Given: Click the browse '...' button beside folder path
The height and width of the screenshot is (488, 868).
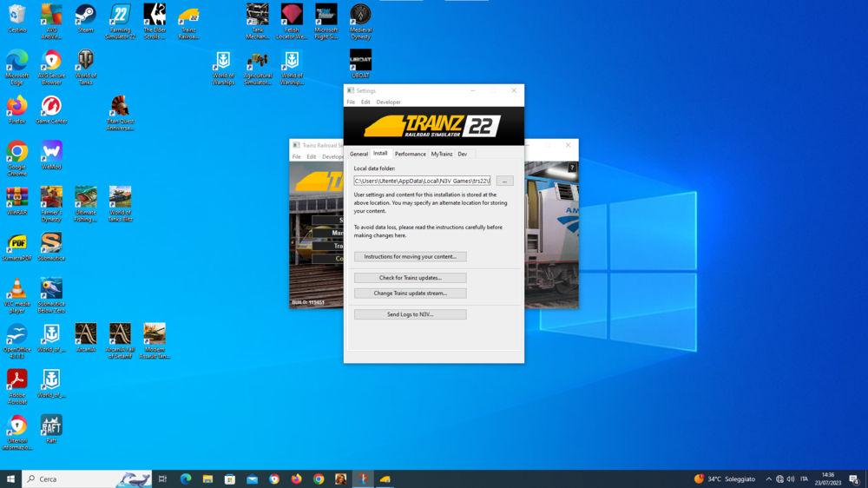Looking at the screenshot, I should coord(504,181).
